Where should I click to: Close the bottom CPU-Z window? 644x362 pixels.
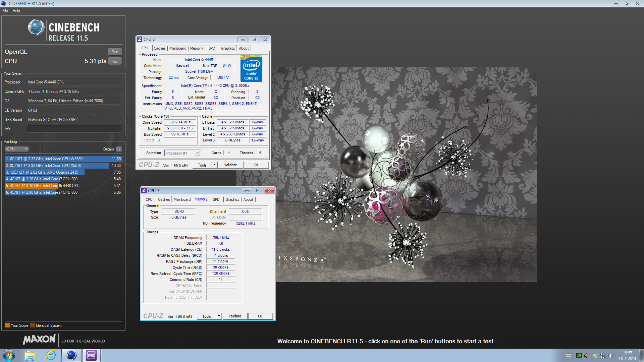point(269,190)
